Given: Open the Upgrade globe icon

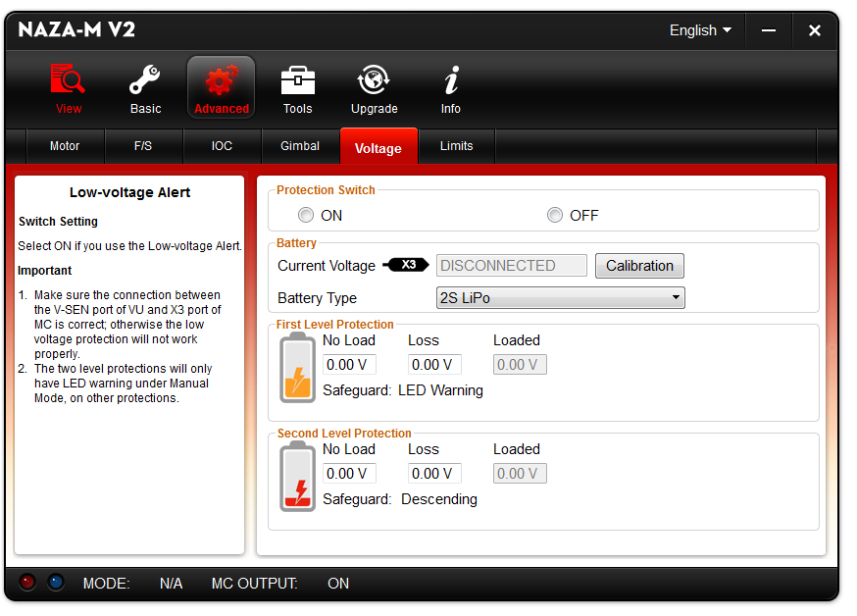Looking at the screenshot, I should 374,80.
